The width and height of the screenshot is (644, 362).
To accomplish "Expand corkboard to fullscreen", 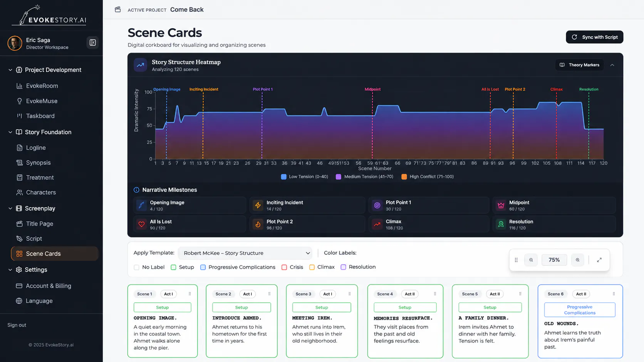I will click(x=599, y=260).
